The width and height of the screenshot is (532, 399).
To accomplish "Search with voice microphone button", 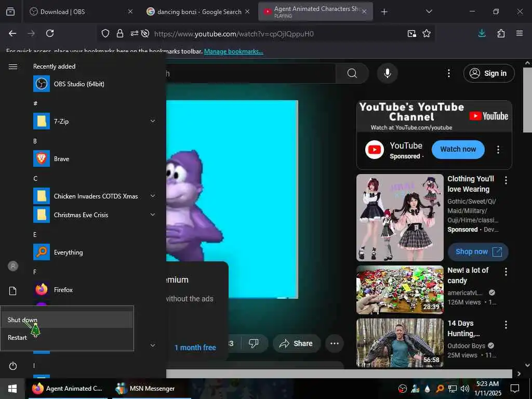I will [x=387, y=73].
